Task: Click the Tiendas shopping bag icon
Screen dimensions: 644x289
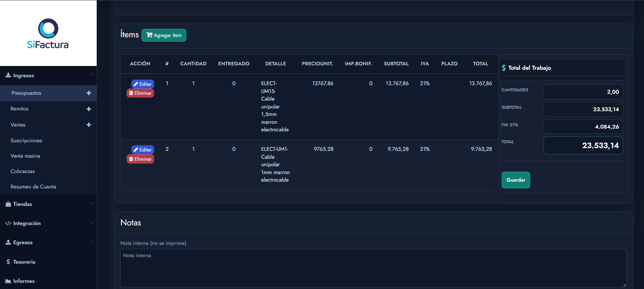Action: pos(8,204)
